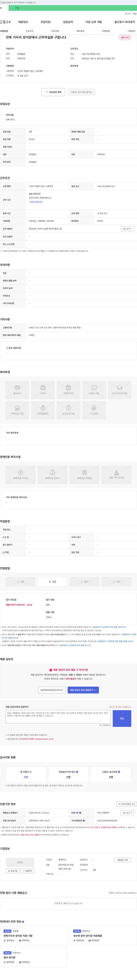The image size is (137, 980).
Task: Open the 고용24 logo home link
Action: tap(5, 22)
